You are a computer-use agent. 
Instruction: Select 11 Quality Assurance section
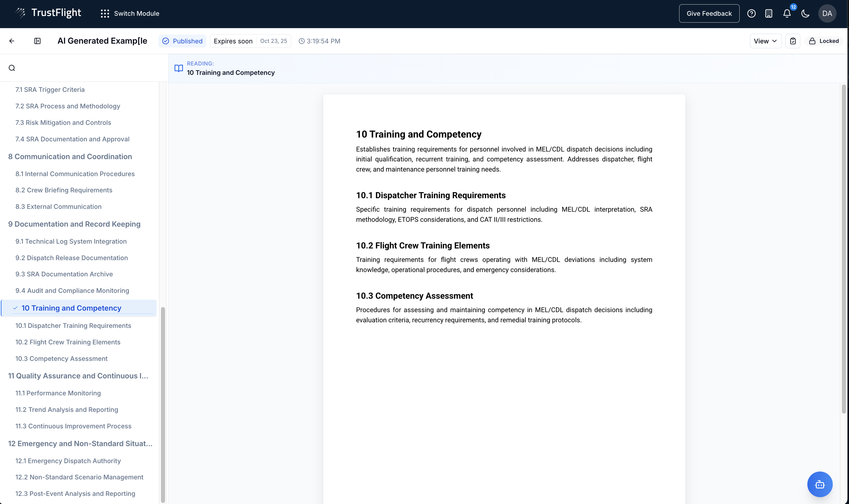(x=78, y=376)
